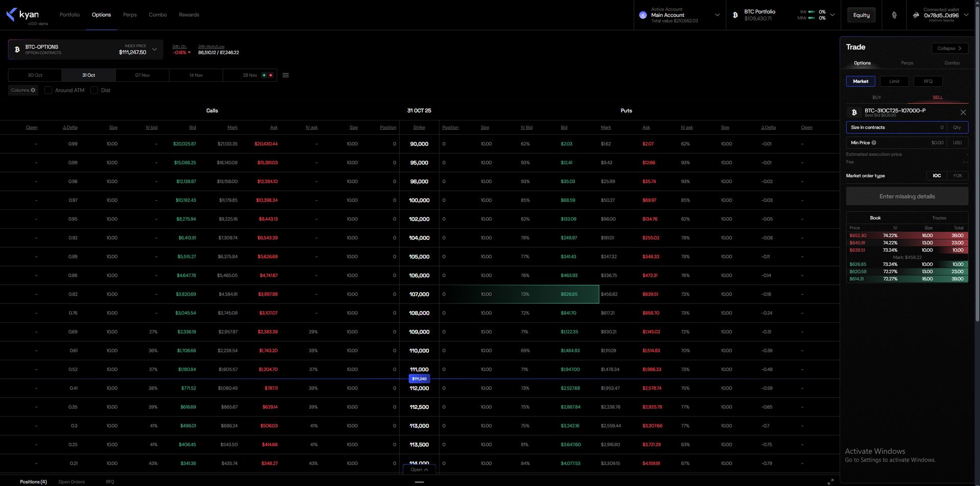Select the Limit order mode
The width and height of the screenshot is (980, 486).
[x=894, y=81]
